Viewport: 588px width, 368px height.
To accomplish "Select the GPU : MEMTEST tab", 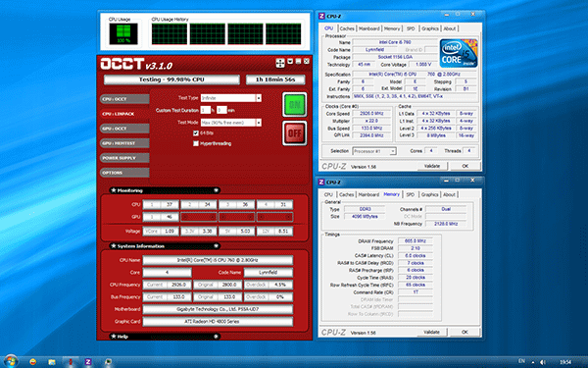I will coord(124,143).
